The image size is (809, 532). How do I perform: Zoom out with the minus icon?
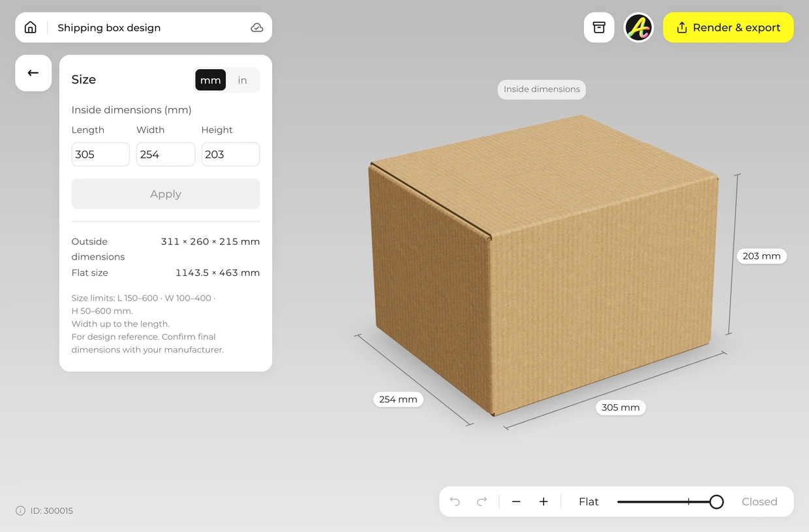516,501
